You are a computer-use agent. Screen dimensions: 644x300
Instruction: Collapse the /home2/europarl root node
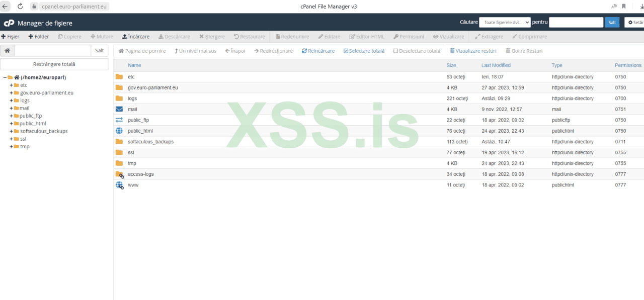point(5,77)
